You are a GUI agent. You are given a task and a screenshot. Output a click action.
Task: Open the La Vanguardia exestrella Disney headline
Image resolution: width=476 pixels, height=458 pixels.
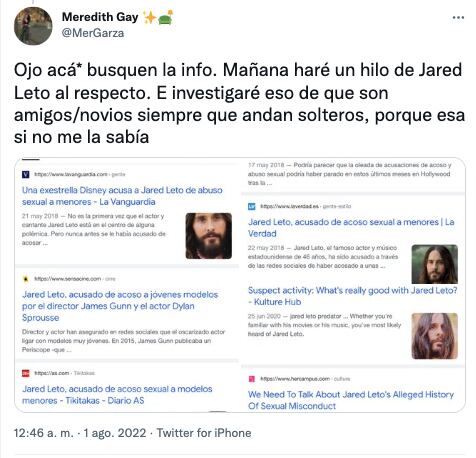[x=122, y=196]
